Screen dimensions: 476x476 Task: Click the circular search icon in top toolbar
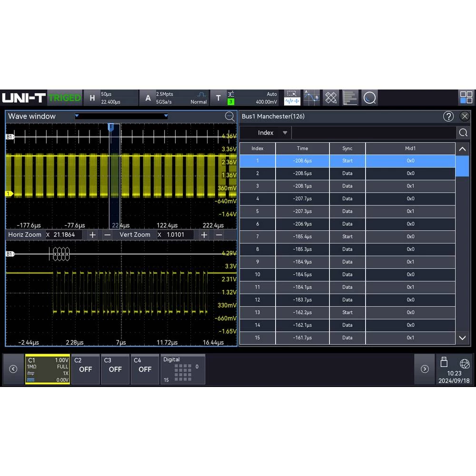point(369,98)
